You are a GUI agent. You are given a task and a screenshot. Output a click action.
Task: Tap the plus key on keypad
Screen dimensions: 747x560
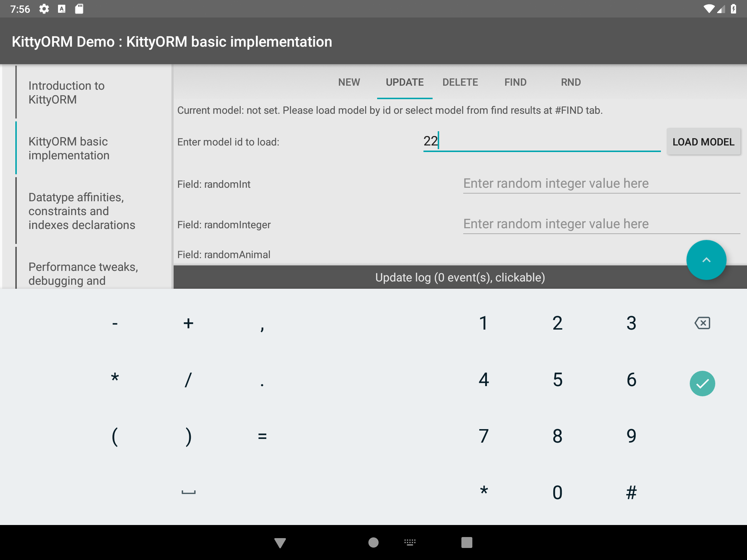pos(189,323)
